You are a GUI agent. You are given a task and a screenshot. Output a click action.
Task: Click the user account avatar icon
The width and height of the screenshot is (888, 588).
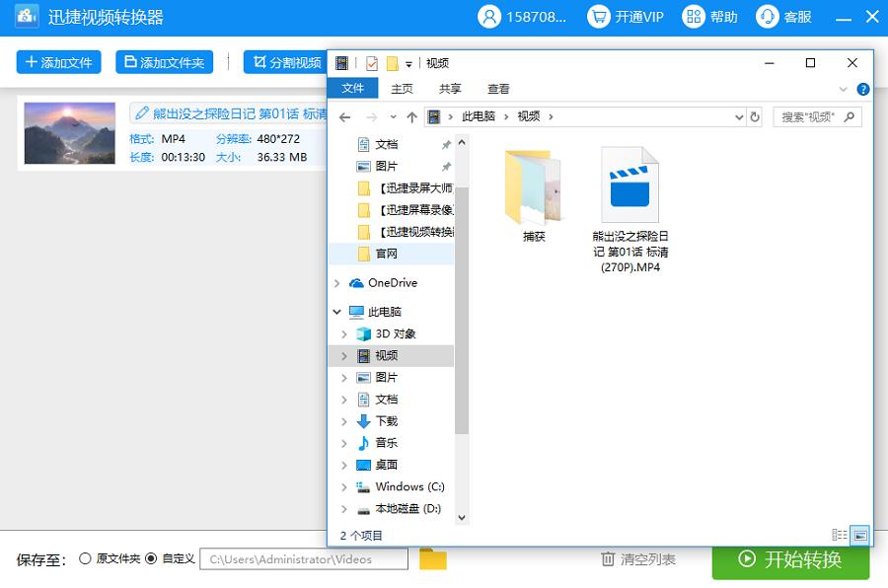[x=489, y=17]
